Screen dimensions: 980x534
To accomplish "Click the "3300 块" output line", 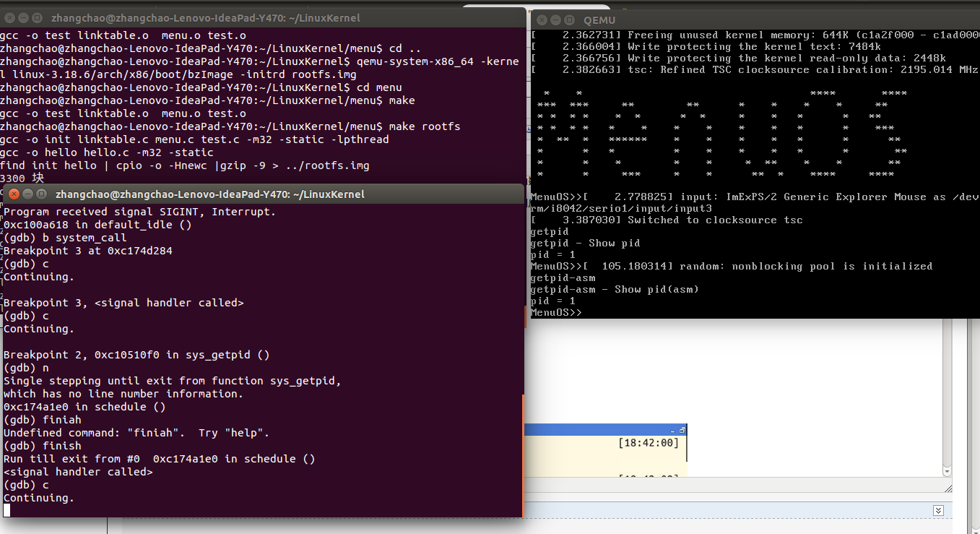I will click(x=22, y=178).
